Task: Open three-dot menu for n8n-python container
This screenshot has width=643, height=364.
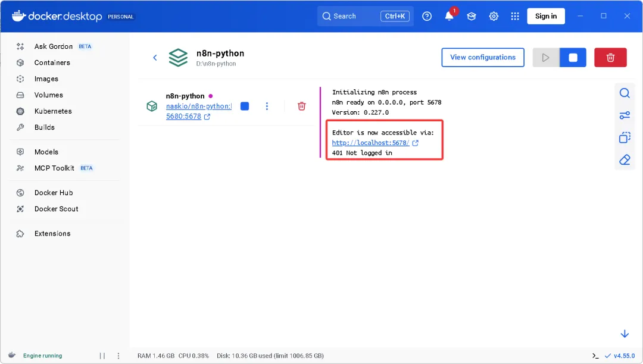Action: tap(267, 106)
